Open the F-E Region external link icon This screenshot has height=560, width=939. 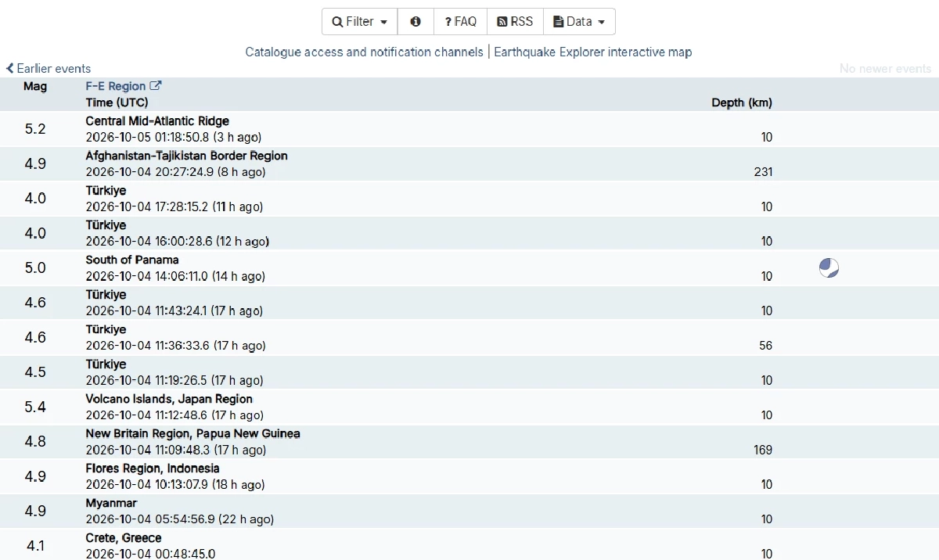156,86
